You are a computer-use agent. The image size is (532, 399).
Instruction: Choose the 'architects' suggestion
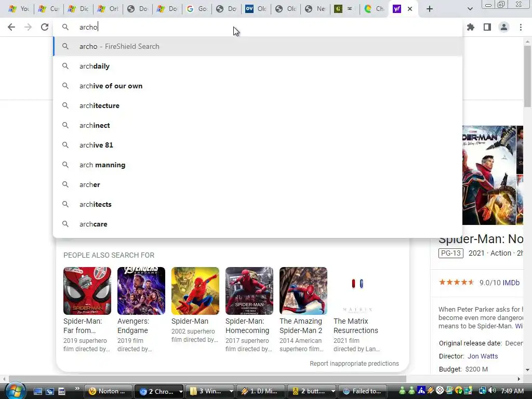coord(258,204)
